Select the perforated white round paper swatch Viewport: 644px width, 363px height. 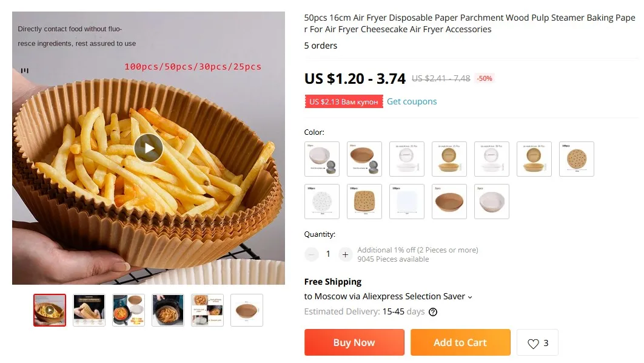322,202
